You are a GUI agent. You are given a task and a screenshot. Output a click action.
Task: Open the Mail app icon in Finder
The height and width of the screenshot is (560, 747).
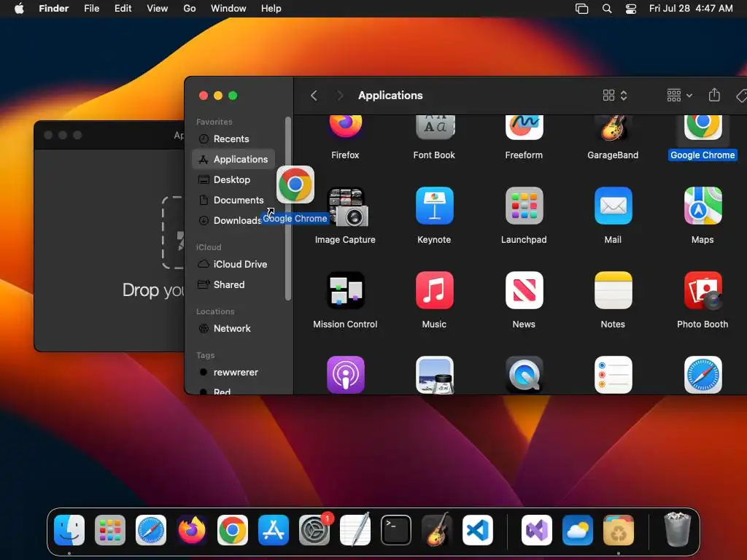(x=613, y=206)
